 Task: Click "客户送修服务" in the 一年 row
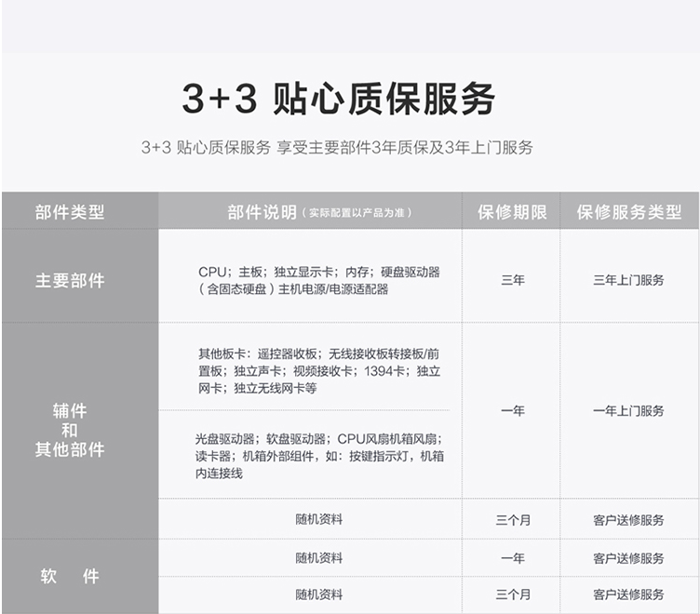coord(628,558)
